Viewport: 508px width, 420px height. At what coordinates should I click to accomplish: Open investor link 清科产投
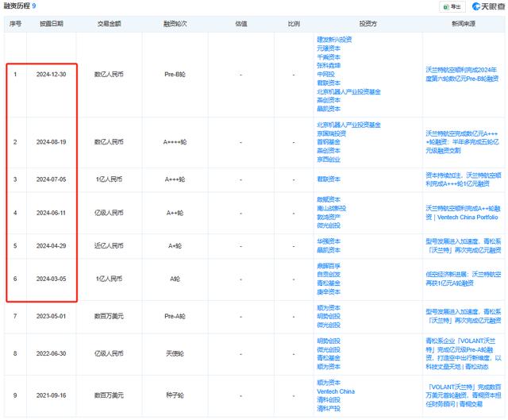click(x=329, y=409)
